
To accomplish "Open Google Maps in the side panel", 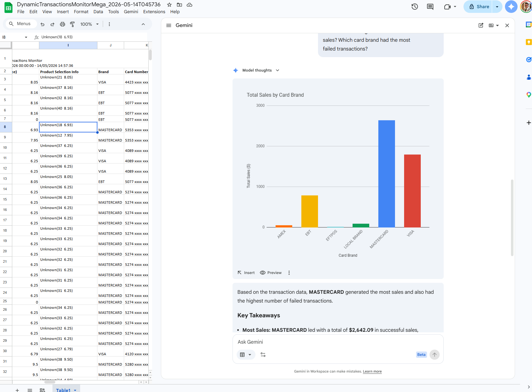I will [x=529, y=95].
